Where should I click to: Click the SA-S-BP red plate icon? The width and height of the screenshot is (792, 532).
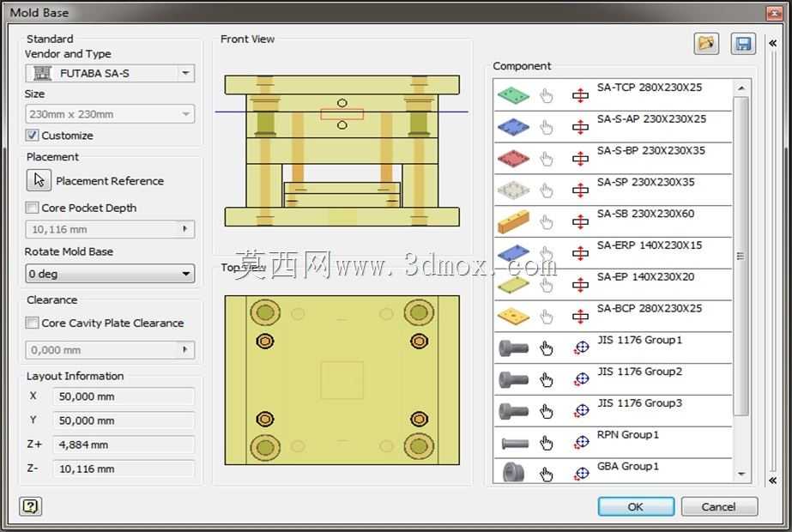click(x=513, y=158)
